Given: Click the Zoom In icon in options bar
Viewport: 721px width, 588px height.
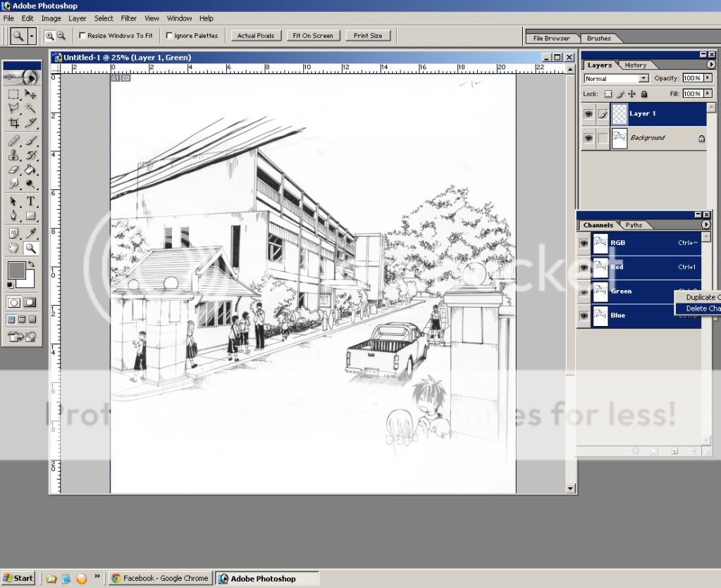Looking at the screenshot, I should coord(49,36).
